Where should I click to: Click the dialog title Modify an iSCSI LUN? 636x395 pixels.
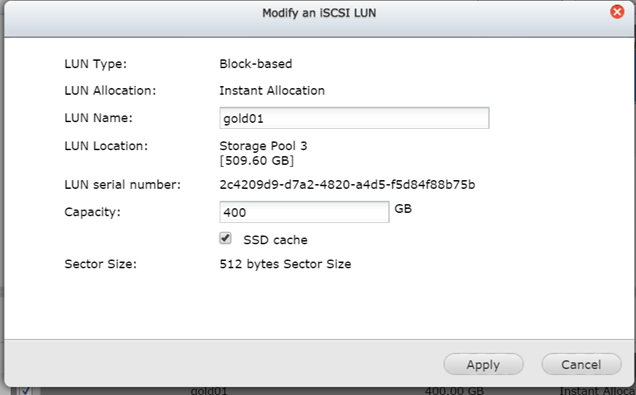[x=319, y=13]
